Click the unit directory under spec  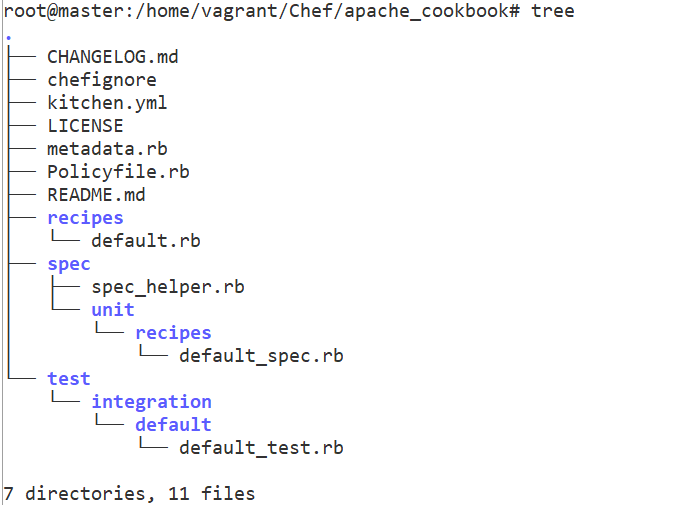[x=113, y=310]
